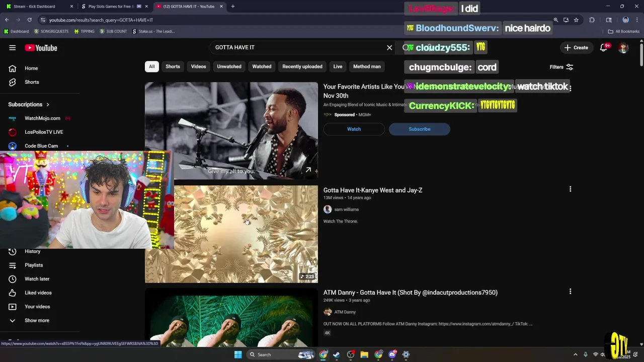Click the Watch button on sponsored result
Viewport: 644px width, 362px height.
[x=354, y=129]
